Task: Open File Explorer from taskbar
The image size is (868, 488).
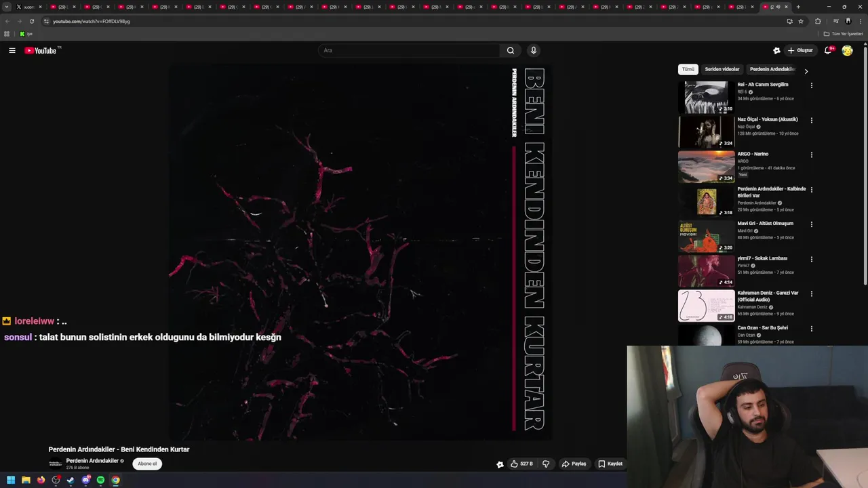Action: [x=26, y=480]
